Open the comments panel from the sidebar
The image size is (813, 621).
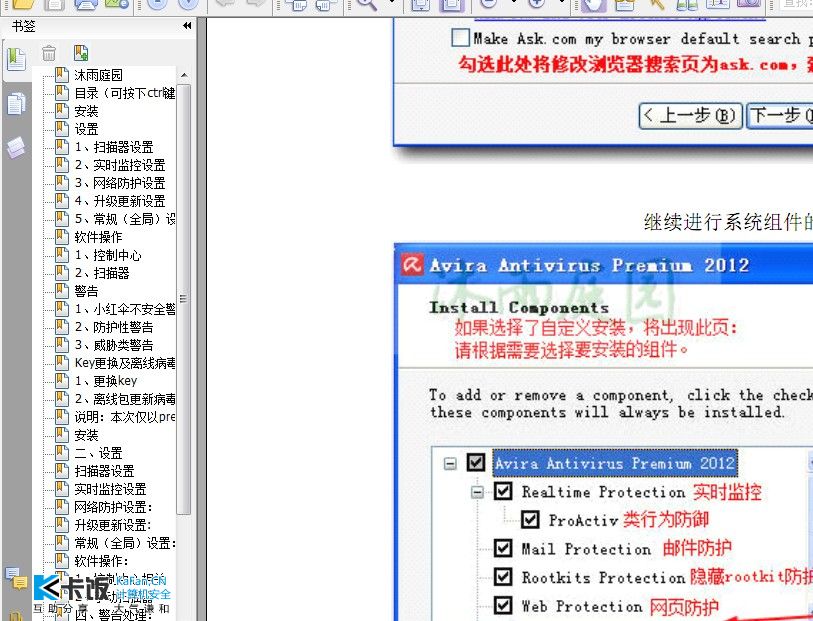[16, 579]
